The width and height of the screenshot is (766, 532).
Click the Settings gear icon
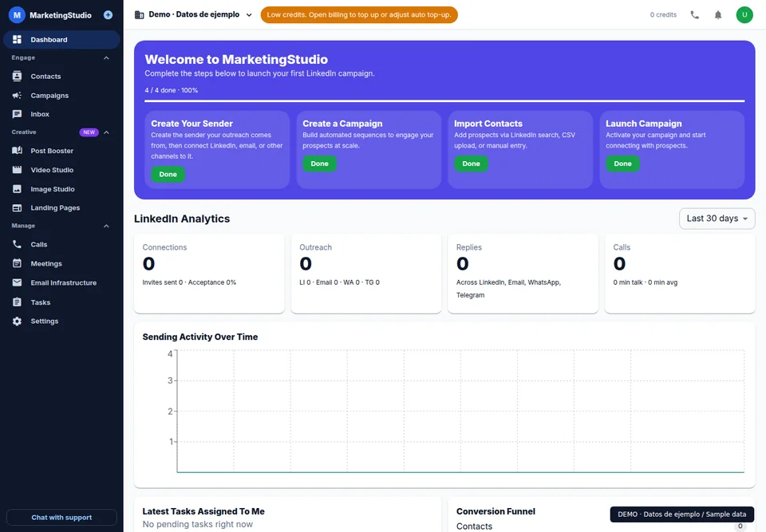pos(17,321)
